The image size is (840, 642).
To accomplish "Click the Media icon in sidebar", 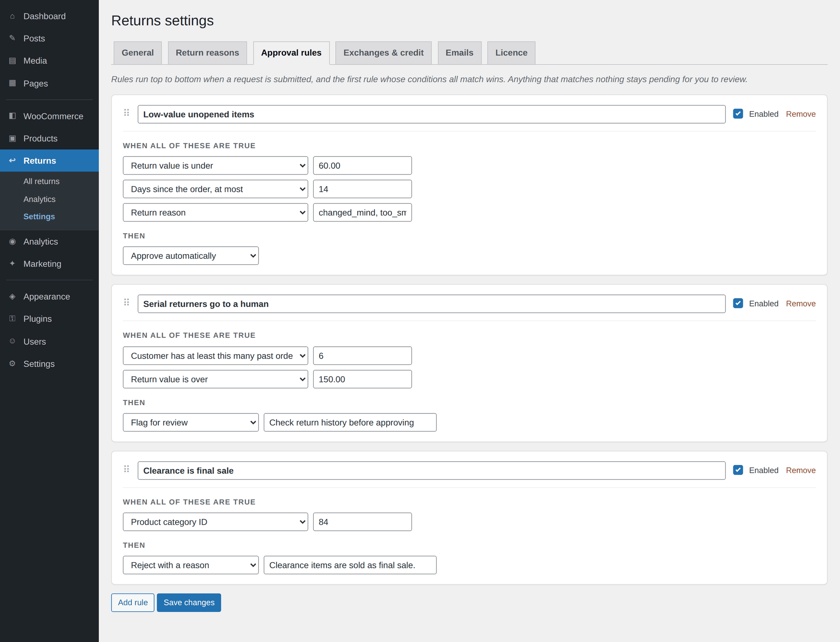I will (12, 61).
